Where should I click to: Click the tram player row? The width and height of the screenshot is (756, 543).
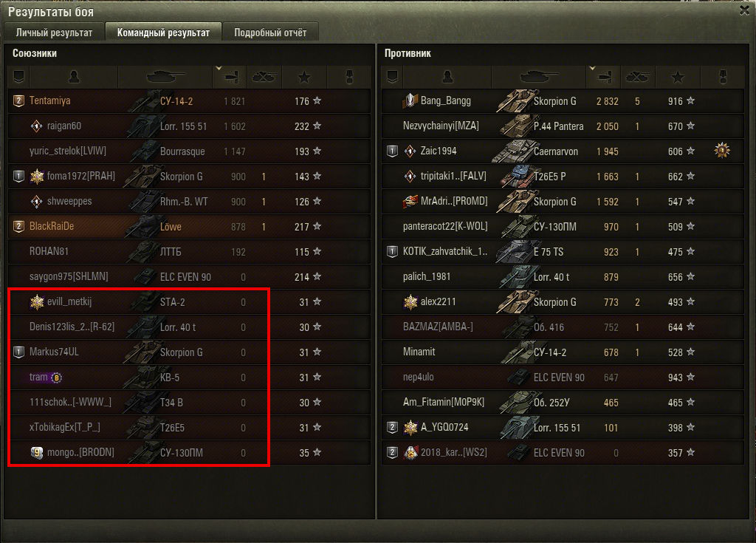pos(190,378)
